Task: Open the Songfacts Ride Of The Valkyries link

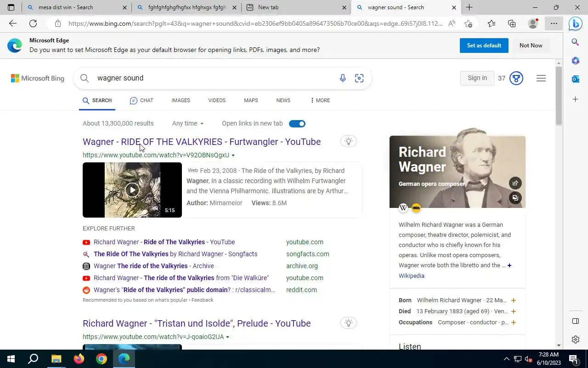Action: coord(175,254)
